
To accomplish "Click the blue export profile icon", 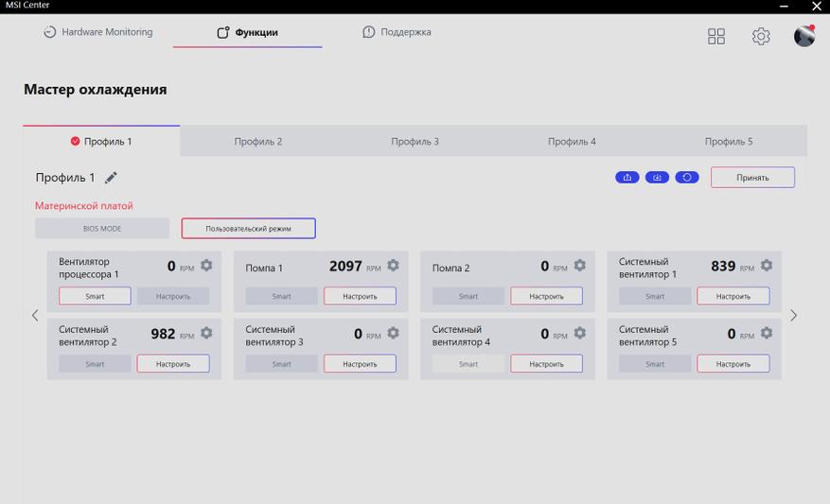I will [x=627, y=177].
